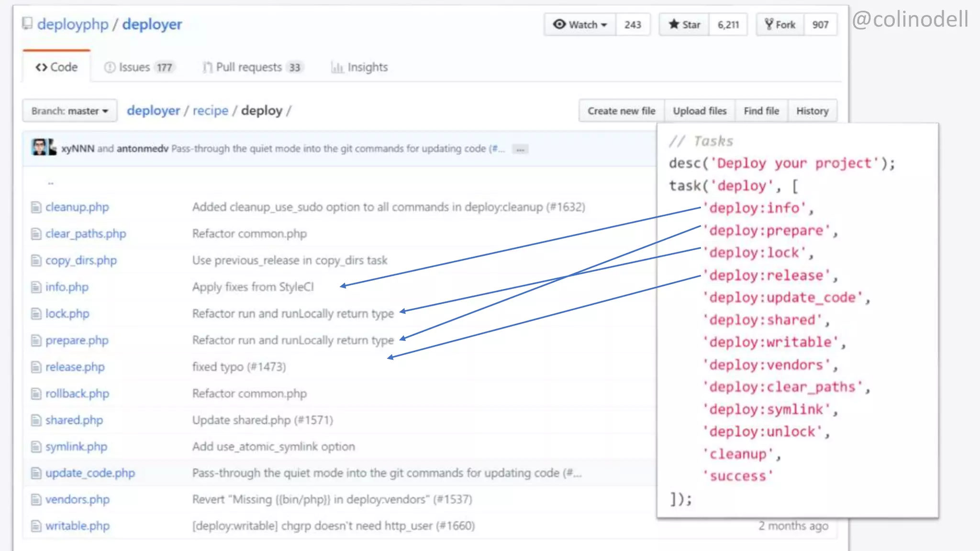
Task: Open the Insights tab
Action: tap(359, 67)
